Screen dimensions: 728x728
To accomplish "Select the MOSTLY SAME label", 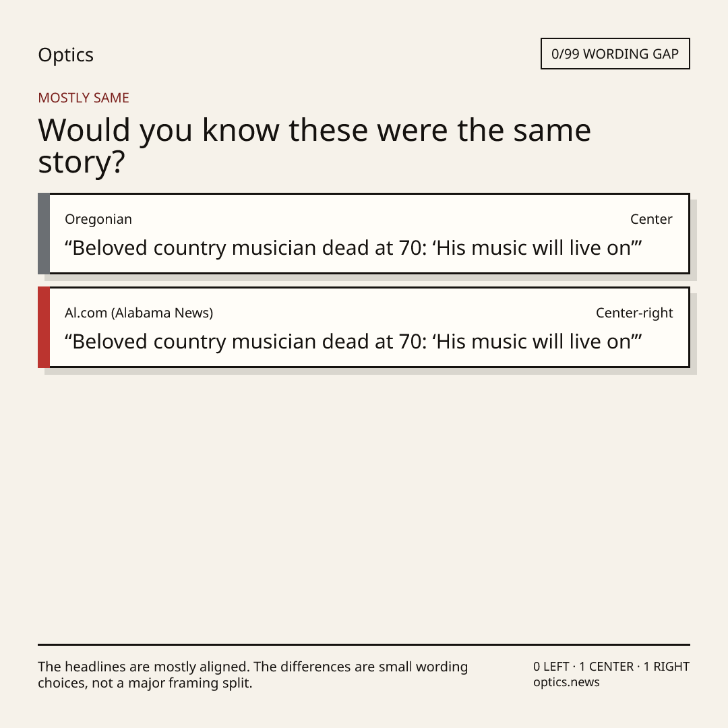I will click(84, 98).
